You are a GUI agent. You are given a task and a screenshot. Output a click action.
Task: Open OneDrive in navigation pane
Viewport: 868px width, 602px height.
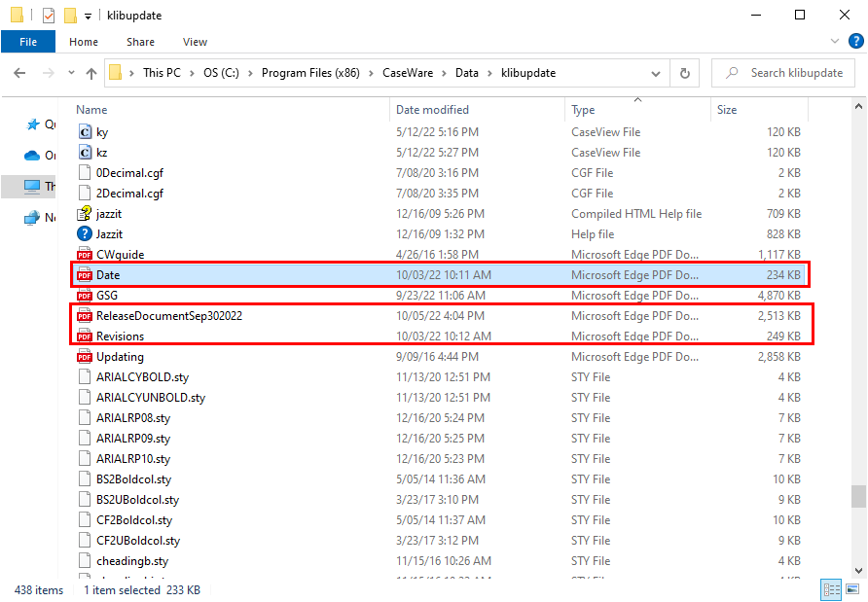(41, 156)
